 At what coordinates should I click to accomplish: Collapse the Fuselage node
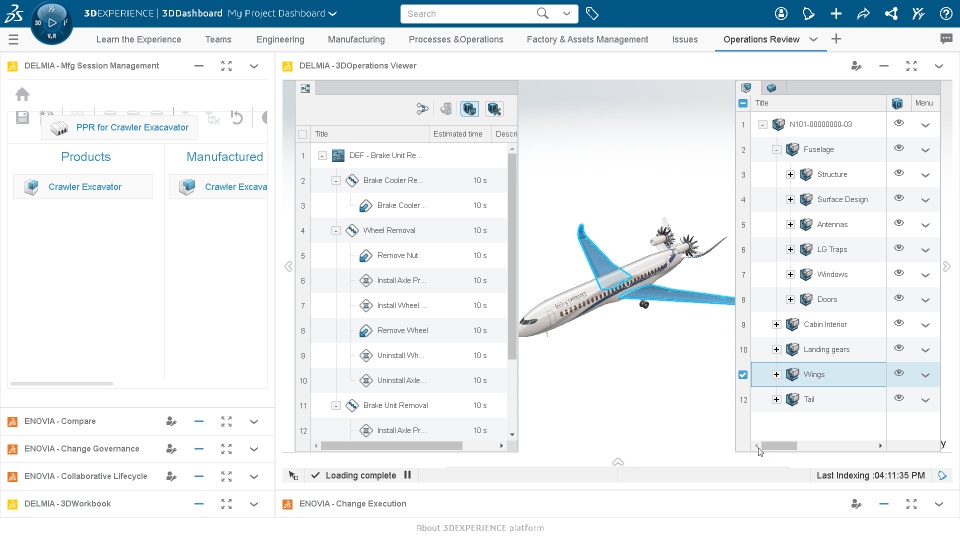point(776,149)
